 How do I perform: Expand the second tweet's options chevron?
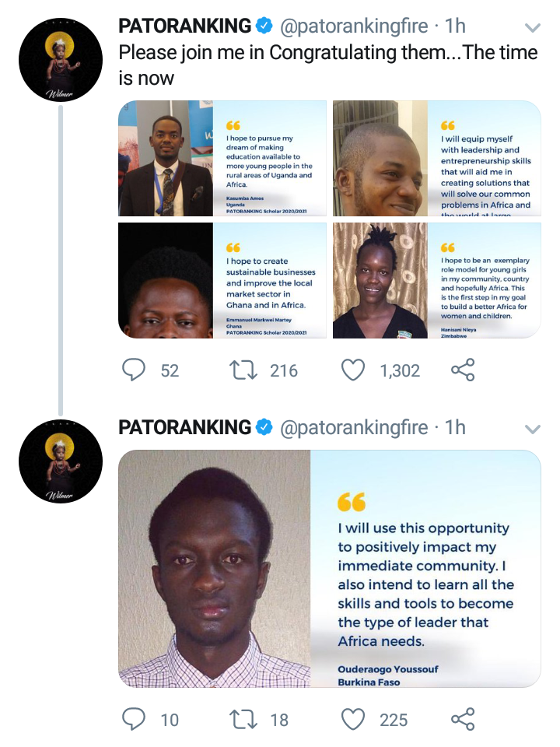(x=532, y=430)
